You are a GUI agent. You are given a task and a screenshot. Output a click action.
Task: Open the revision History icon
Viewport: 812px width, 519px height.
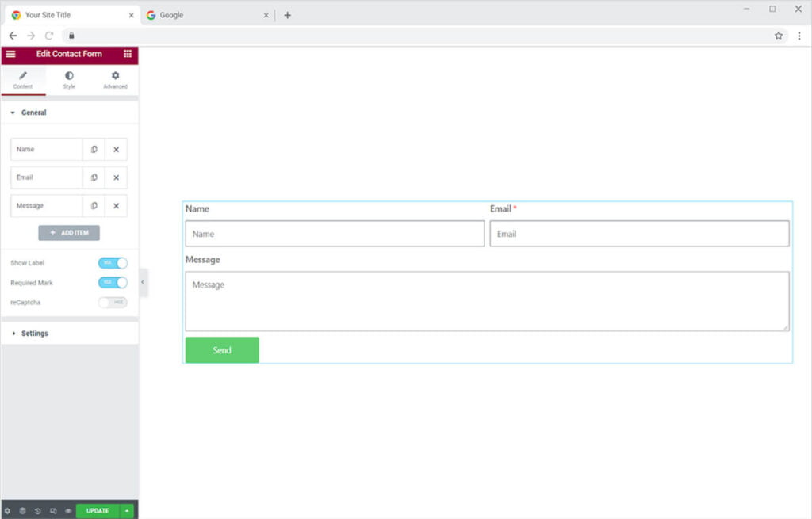38,511
